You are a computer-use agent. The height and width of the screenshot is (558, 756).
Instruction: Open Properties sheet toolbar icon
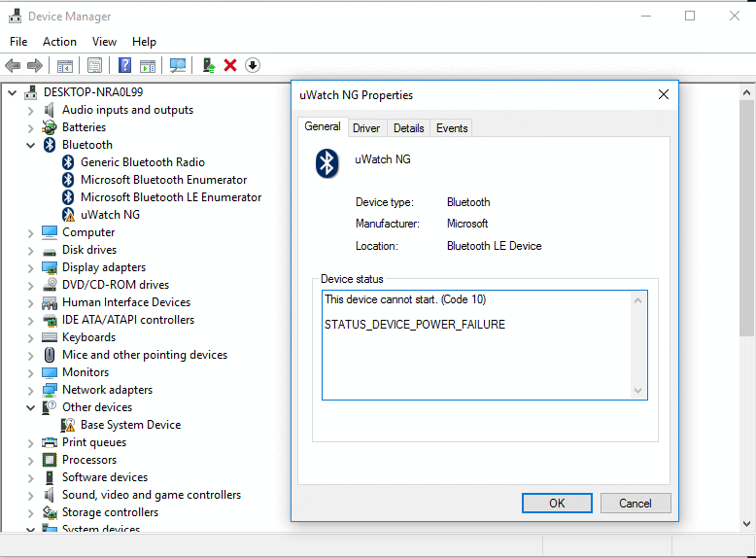(x=94, y=65)
